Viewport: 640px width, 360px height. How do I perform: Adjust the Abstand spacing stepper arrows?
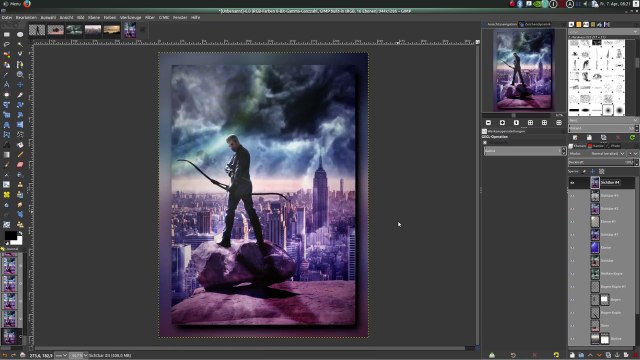point(636,128)
